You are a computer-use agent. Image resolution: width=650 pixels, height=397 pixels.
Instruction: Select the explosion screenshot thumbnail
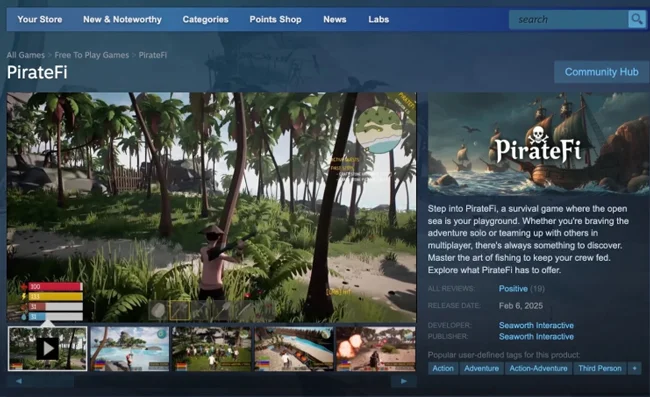click(376, 349)
